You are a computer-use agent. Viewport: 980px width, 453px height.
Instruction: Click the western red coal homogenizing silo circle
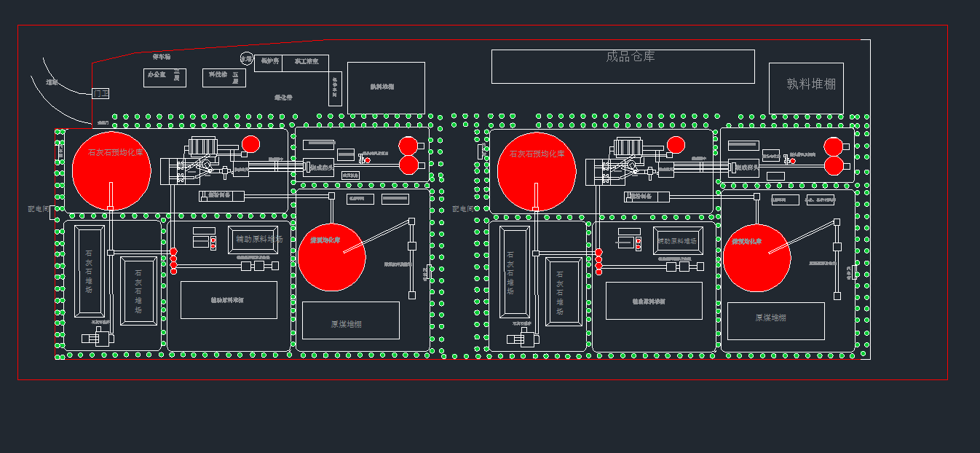coord(331,257)
